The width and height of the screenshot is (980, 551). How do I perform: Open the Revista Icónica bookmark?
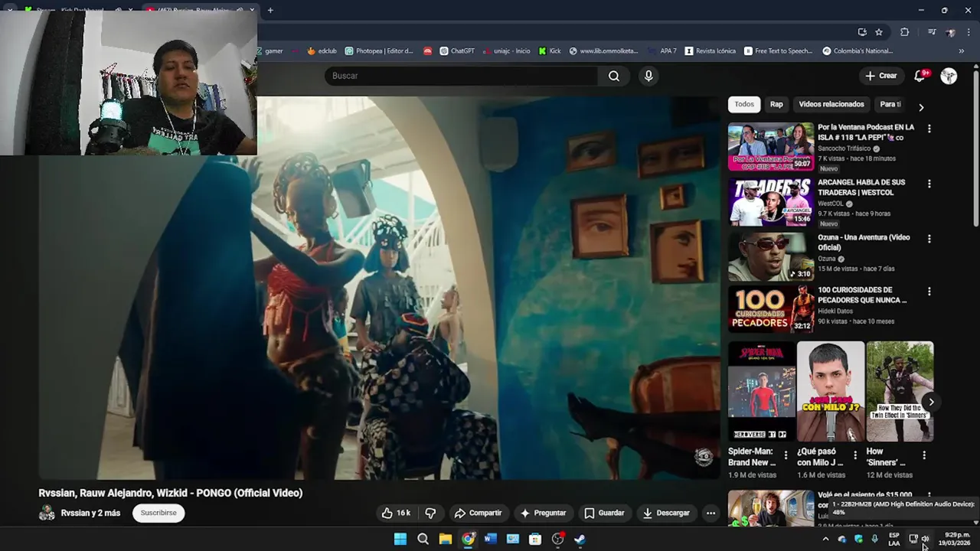[710, 51]
